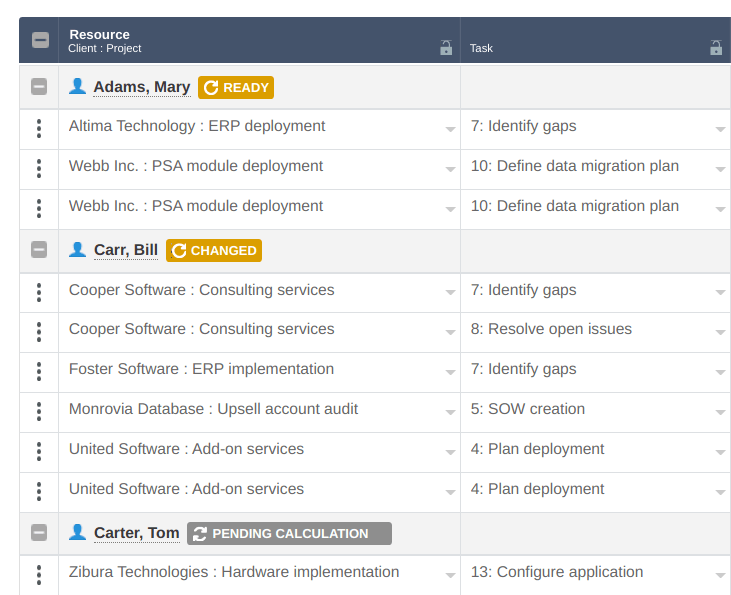Open Foster Software : ERP implementation project dropdown
This screenshot has width=731, height=595.
450,373
